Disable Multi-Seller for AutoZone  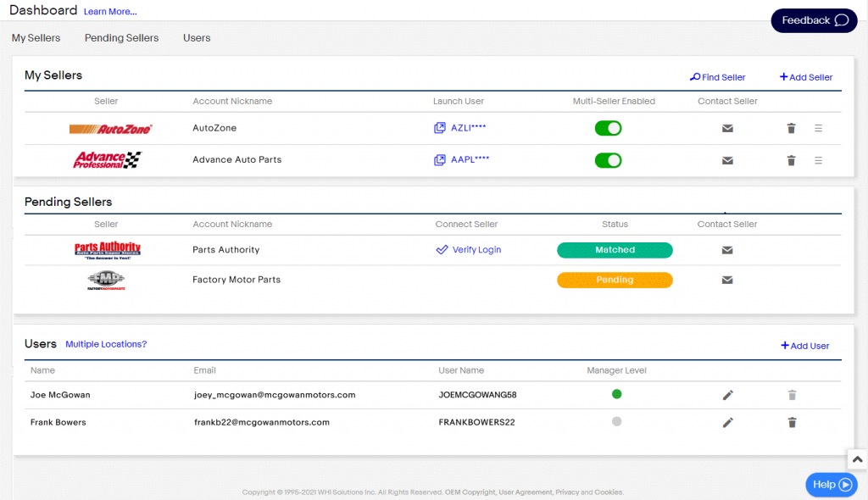(x=608, y=127)
